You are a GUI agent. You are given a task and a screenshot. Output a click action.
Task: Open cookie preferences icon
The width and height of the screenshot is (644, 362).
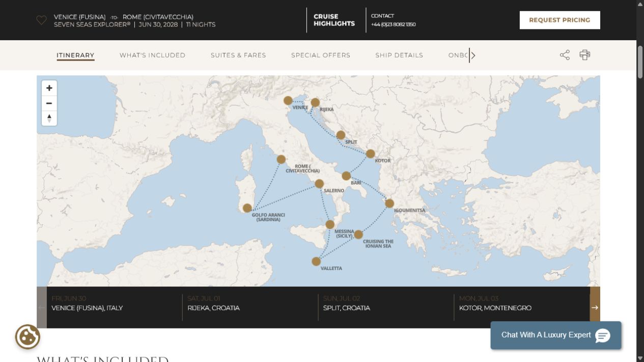tap(27, 337)
